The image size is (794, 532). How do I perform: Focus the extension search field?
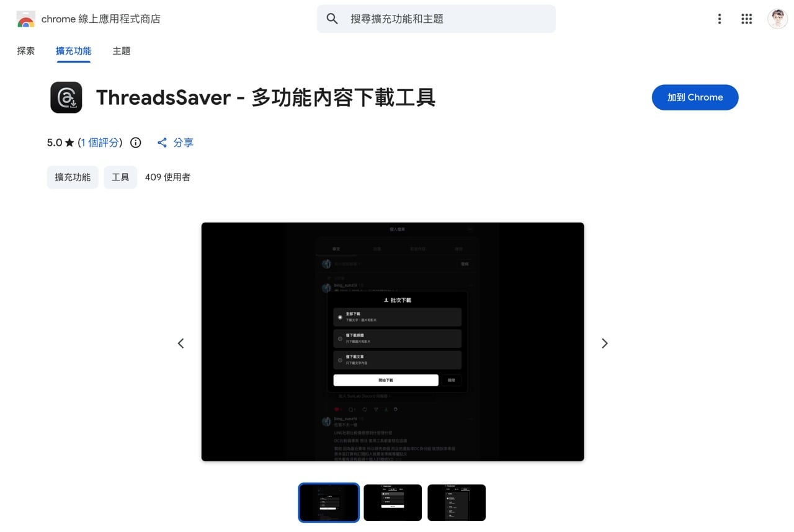[x=436, y=19]
